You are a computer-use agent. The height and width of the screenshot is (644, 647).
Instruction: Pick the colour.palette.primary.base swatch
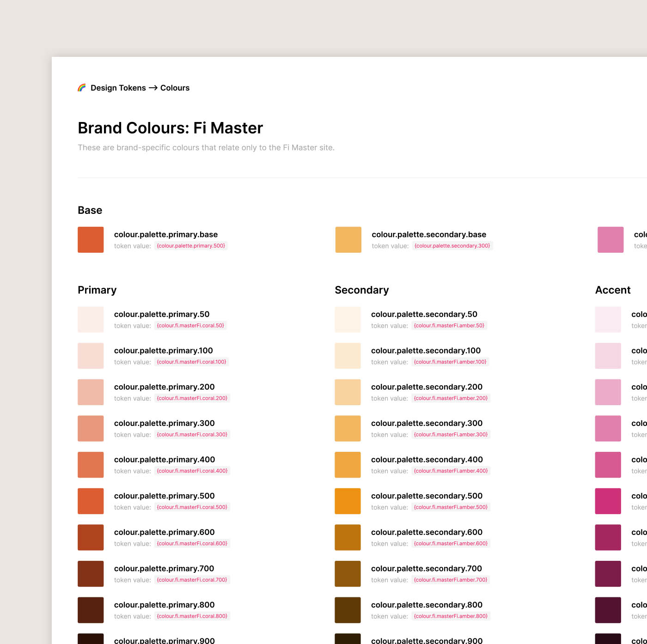[91, 240]
